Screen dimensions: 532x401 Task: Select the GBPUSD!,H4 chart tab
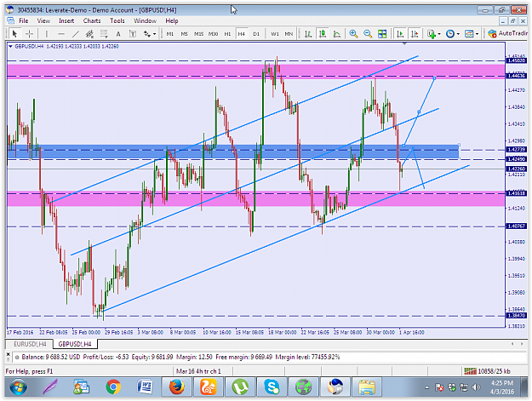coord(75,344)
